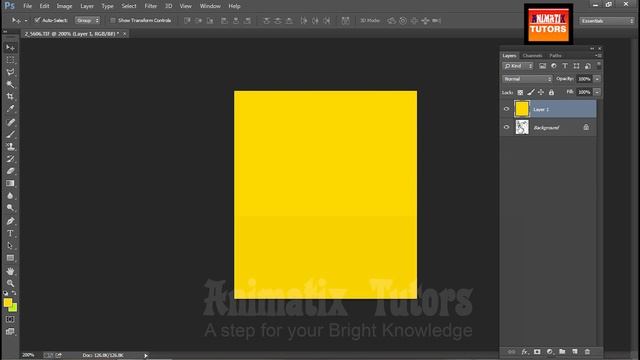Select the Brush tool

(x=11, y=134)
